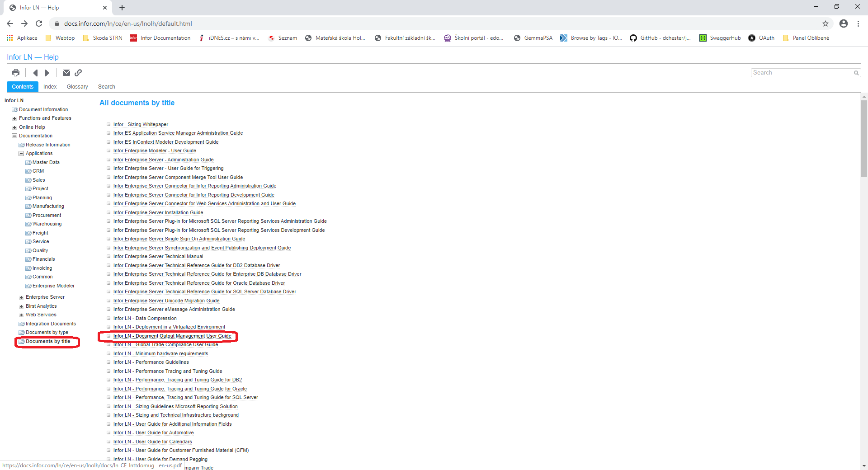The image size is (868, 470).
Task: Select Release Information in tree
Action: click(48, 145)
